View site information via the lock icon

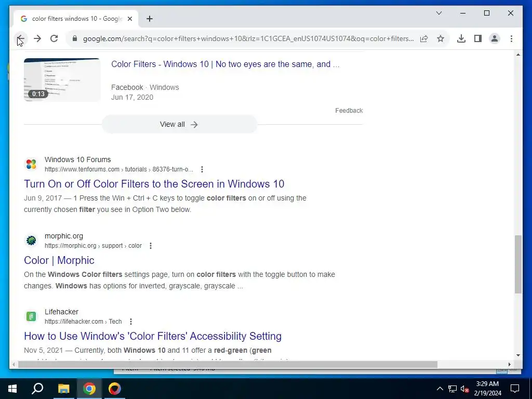tap(75, 38)
